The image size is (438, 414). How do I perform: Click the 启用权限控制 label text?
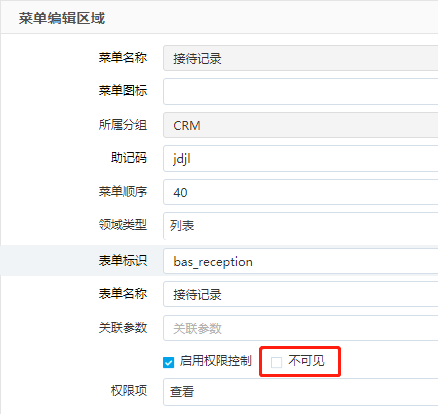(x=215, y=361)
